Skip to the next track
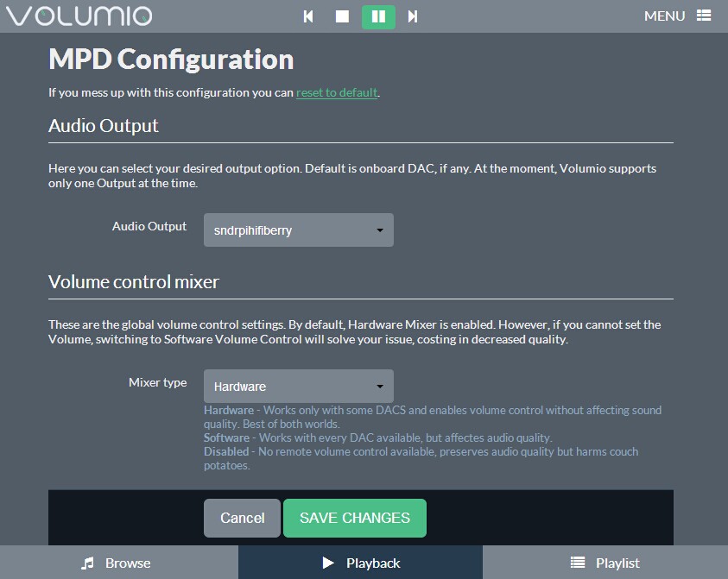728x579 pixels. (413, 16)
